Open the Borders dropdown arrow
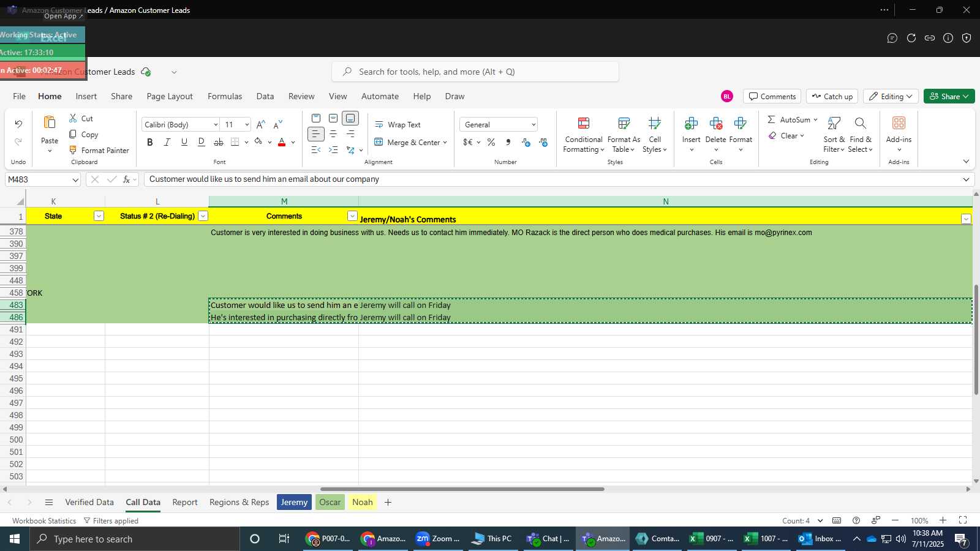 [x=246, y=142]
